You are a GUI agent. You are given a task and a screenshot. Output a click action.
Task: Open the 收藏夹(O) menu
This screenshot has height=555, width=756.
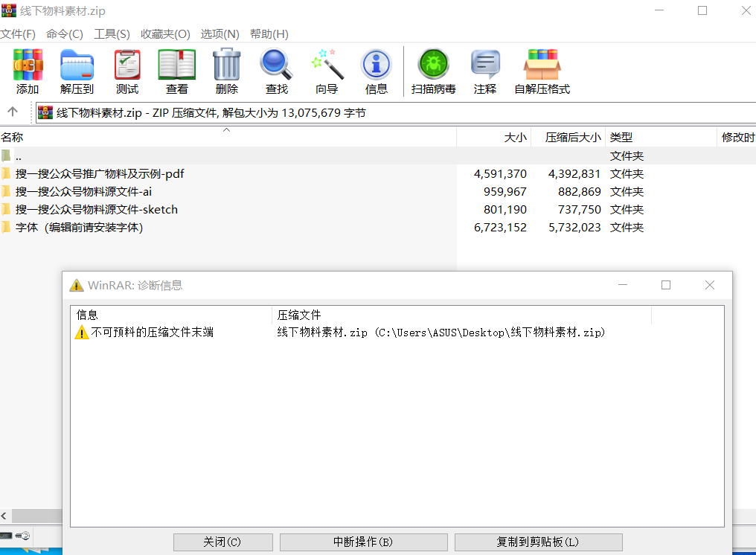coord(165,33)
